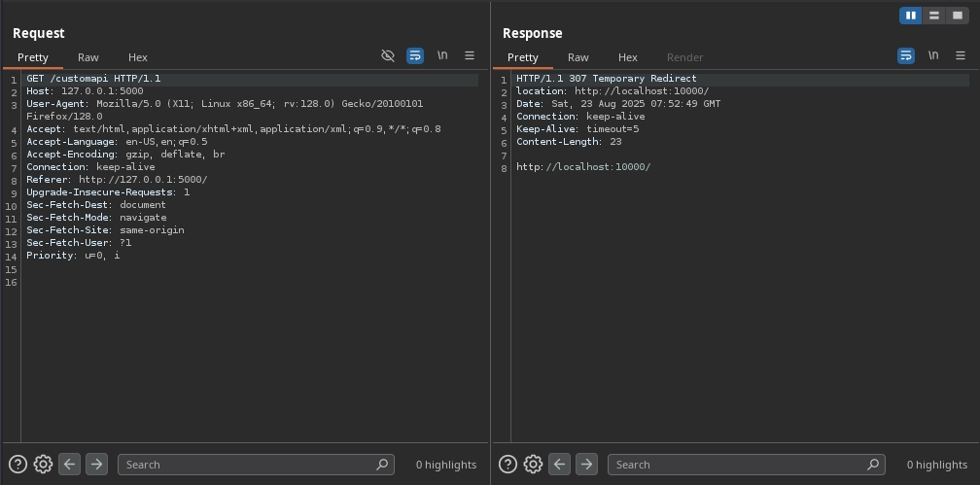
Task: Toggle the eye-slash icon in Request panel
Action: [388, 55]
